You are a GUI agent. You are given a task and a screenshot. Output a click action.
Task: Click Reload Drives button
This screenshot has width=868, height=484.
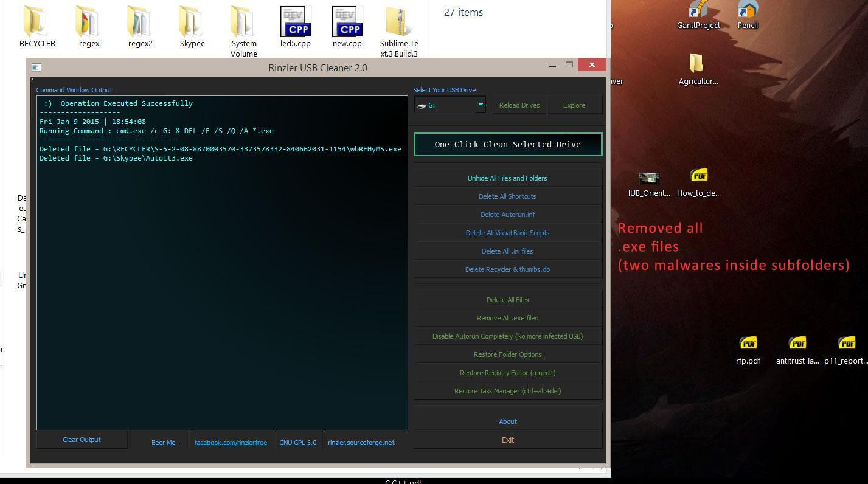(519, 105)
